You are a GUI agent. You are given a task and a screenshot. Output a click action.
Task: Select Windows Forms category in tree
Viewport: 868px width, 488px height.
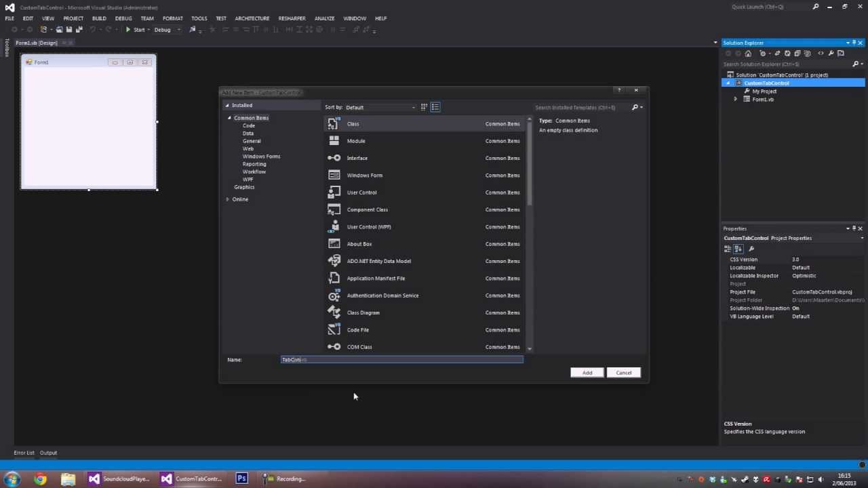pos(261,157)
